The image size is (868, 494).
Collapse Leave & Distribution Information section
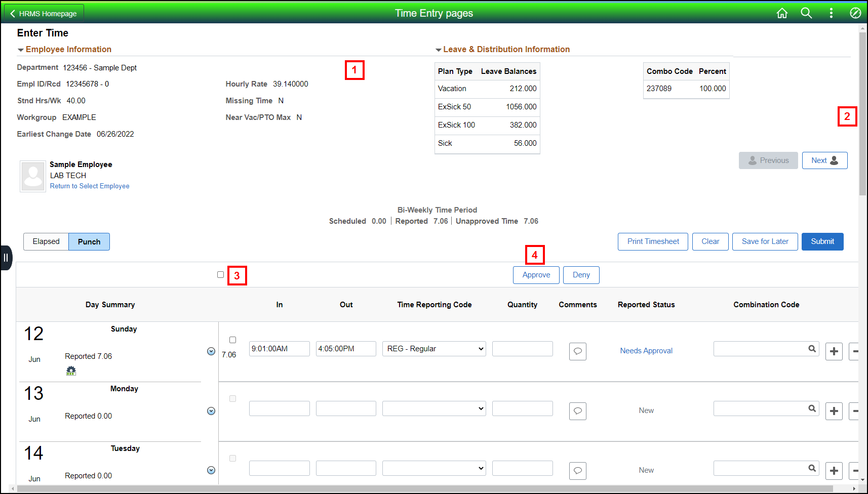[x=438, y=50]
